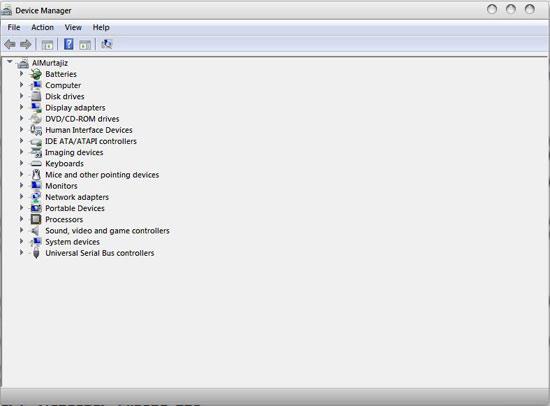Viewport: 550px width, 406px height.
Task: Click the AlMurtajiz computer root icon
Action: [x=23, y=63]
